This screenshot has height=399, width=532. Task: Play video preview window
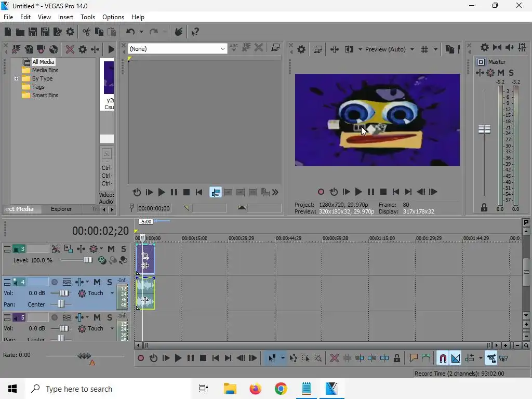(x=358, y=192)
